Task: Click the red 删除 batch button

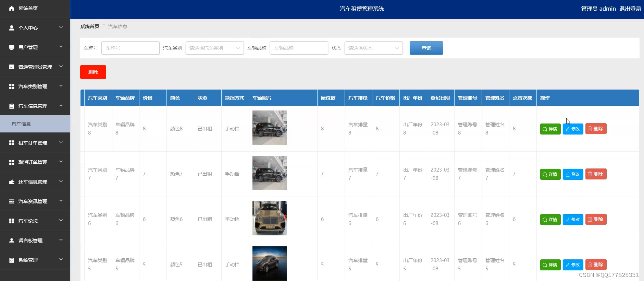Action: [93, 72]
